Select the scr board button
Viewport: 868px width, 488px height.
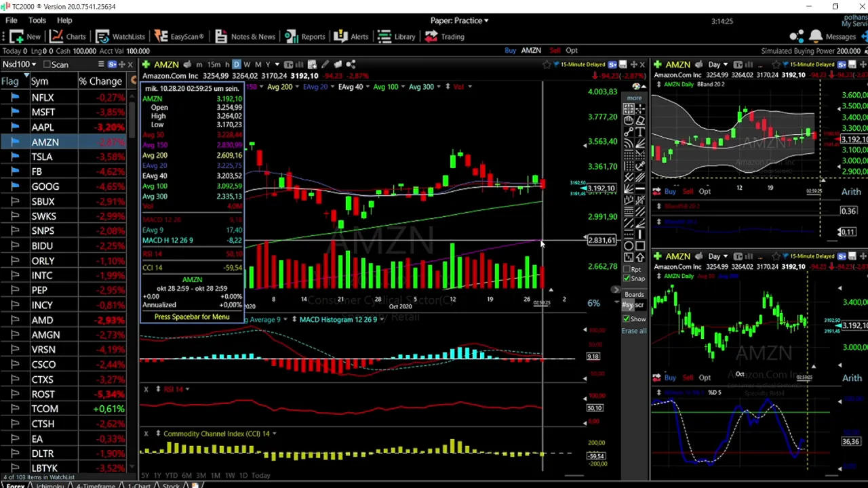[x=640, y=305]
